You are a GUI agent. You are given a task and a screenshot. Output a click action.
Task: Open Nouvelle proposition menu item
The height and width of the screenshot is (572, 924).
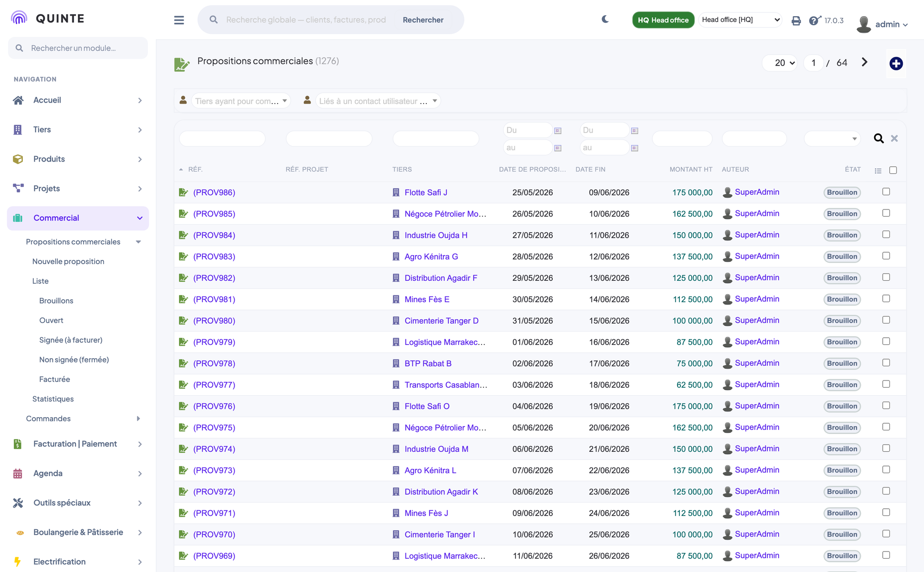coord(68,261)
